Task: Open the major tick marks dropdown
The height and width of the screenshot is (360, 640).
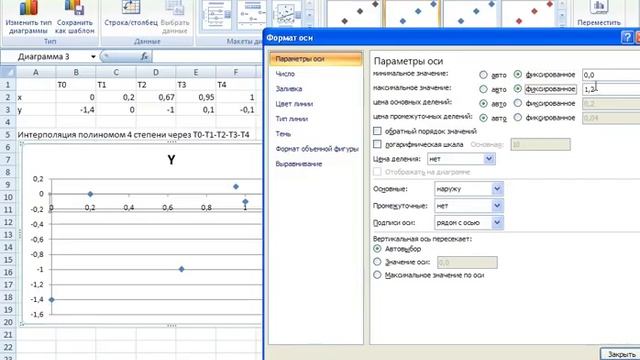Action: click(497, 189)
